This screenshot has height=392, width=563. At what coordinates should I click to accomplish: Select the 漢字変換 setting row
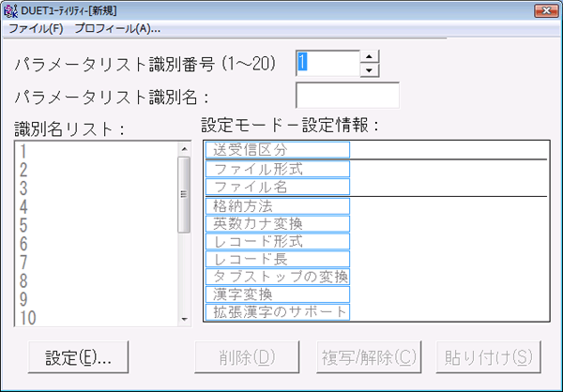(x=278, y=294)
